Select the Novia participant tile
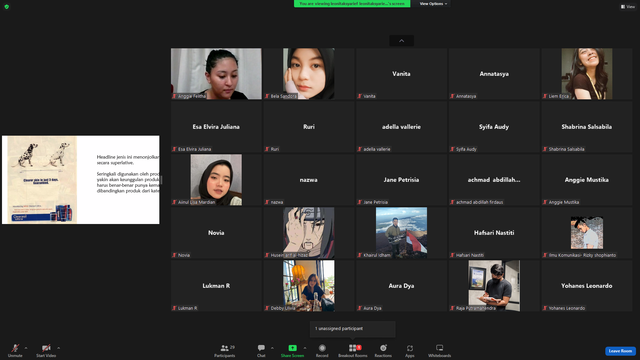Image resolution: width=640 pixels, height=360 pixels. coord(216,233)
